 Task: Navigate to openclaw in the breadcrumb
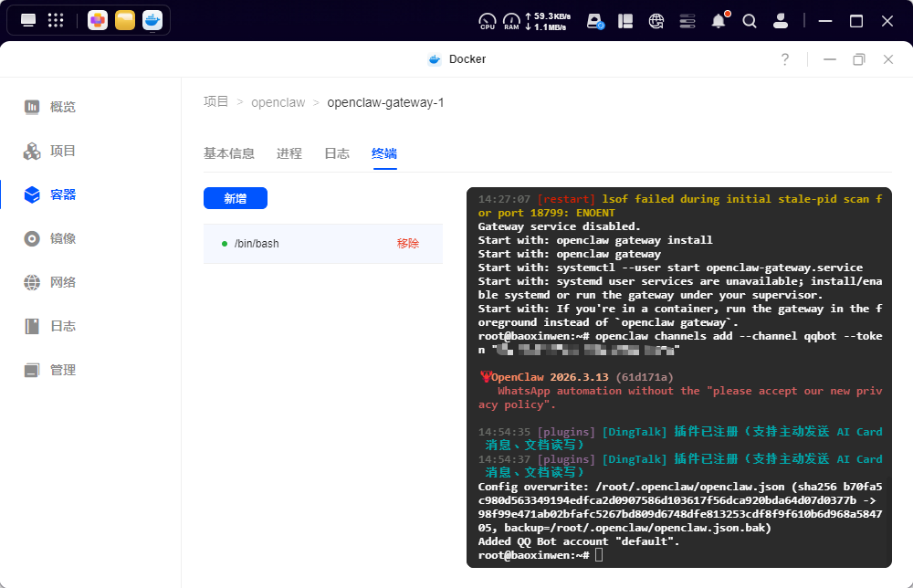tap(278, 102)
